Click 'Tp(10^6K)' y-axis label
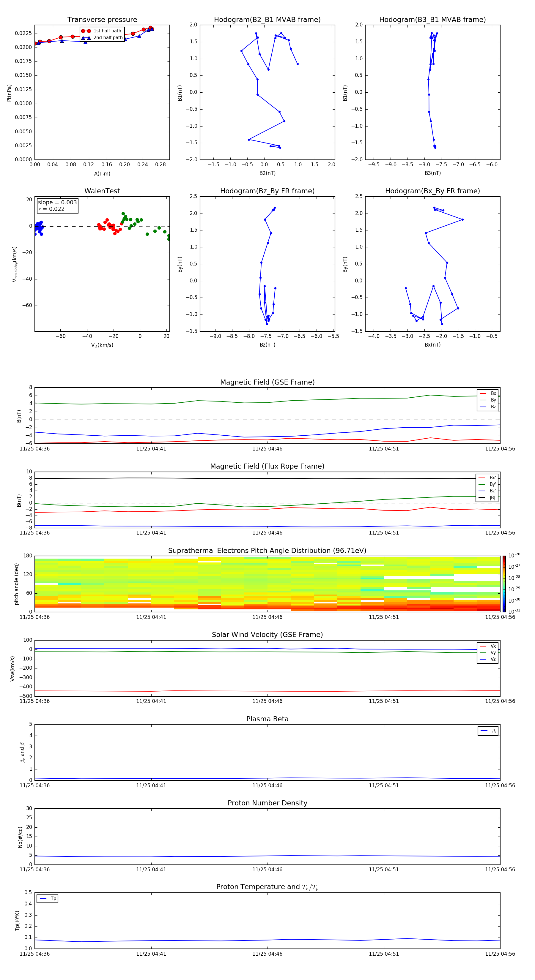The height and width of the screenshot is (980, 535). point(17,921)
